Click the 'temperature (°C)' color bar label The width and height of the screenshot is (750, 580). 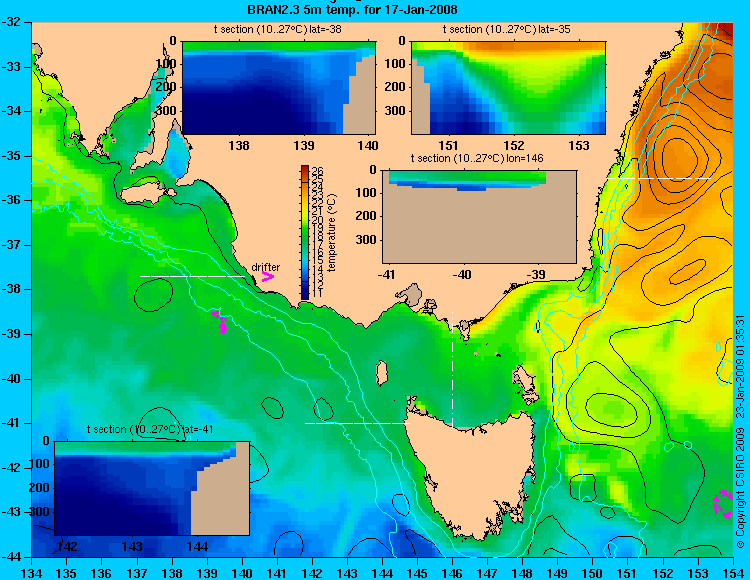click(332, 232)
